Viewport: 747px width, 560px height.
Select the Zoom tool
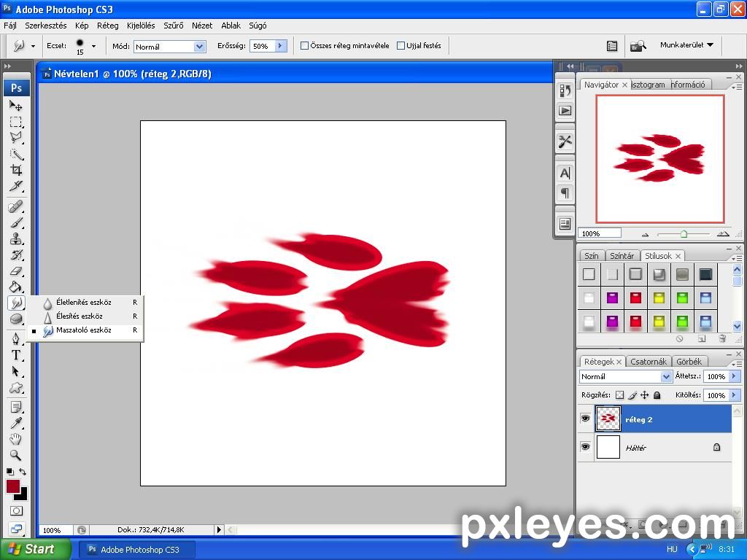[x=16, y=455]
